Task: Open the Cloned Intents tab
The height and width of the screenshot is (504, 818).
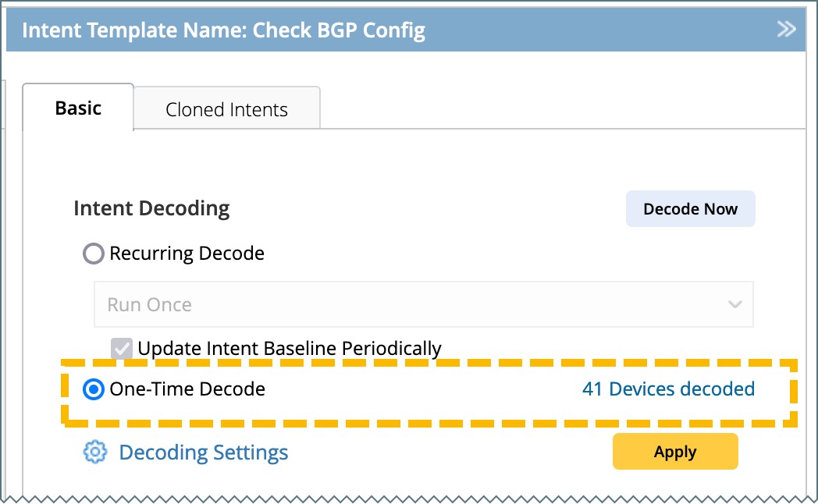Action: [x=226, y=110]
